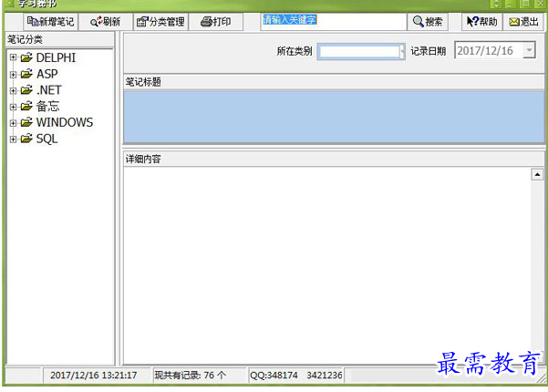Viewport: 548px width, 392px height.
Task: Click the 详细内容 section header
Action: pyautogui.click(x=334, y=159)
